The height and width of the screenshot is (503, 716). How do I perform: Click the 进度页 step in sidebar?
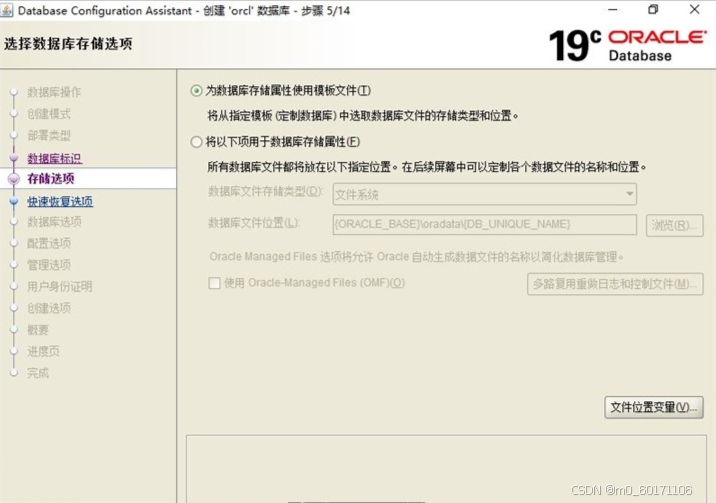tap(43, 351)
